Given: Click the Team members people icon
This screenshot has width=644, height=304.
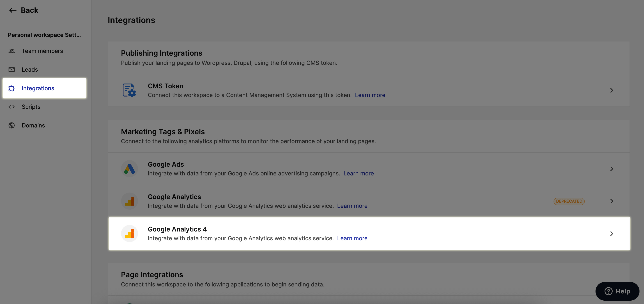Looking at the screenshot, I should coord(11,51).
